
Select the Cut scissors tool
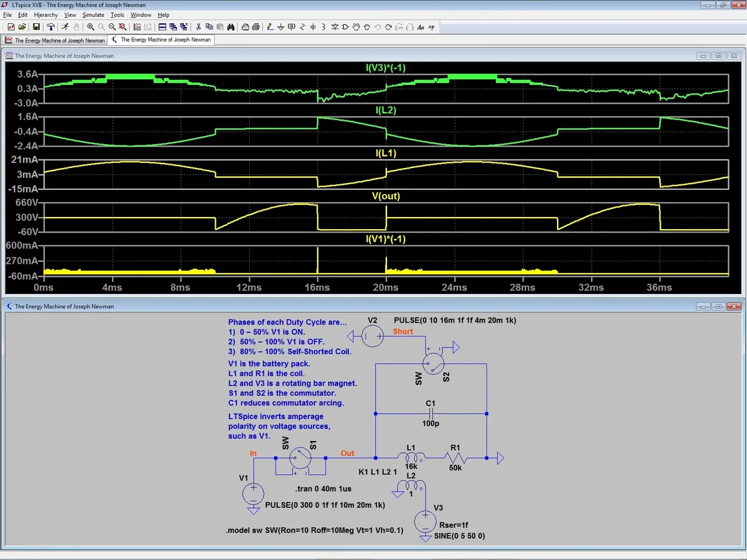pos(198,27)
